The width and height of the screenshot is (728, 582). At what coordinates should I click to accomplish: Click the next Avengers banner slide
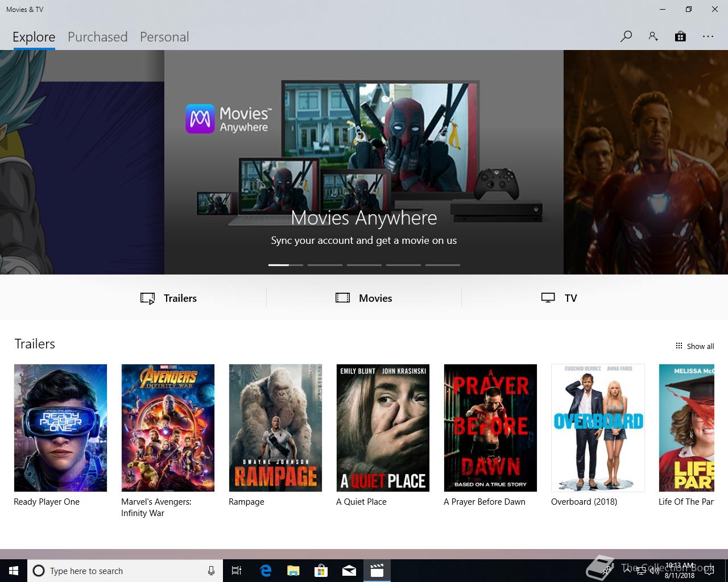pos(646,162)
